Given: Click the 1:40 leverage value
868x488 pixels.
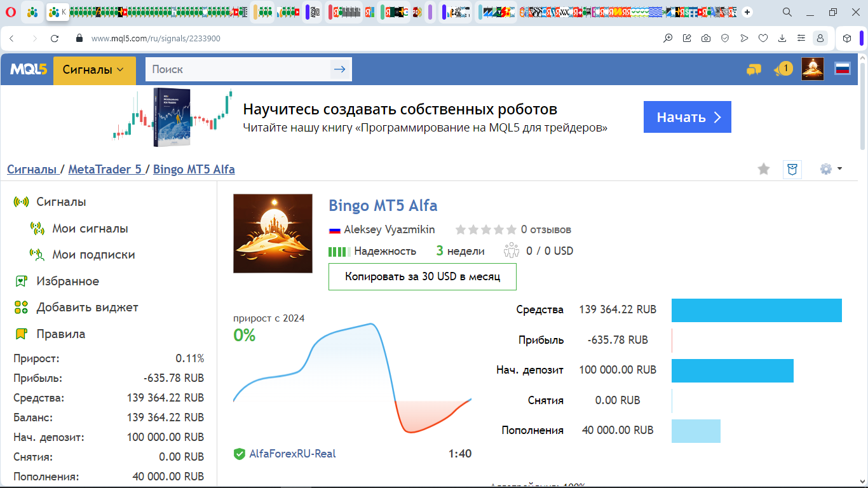Looking at the screenshot, I should click(x=460, y=454).
